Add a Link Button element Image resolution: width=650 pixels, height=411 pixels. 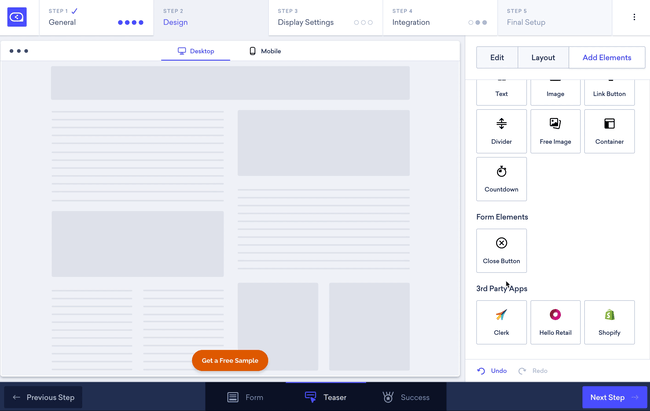609,92
